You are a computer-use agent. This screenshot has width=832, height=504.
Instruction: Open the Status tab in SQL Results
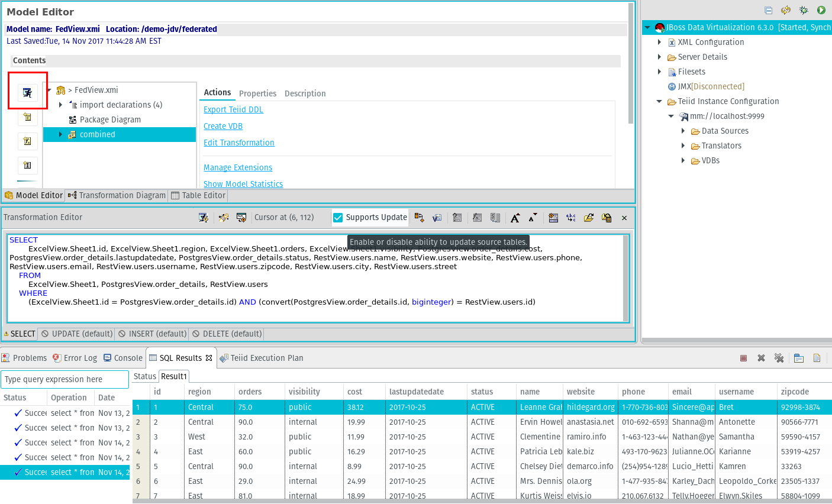pyautogui.click(x=145, y=376)
